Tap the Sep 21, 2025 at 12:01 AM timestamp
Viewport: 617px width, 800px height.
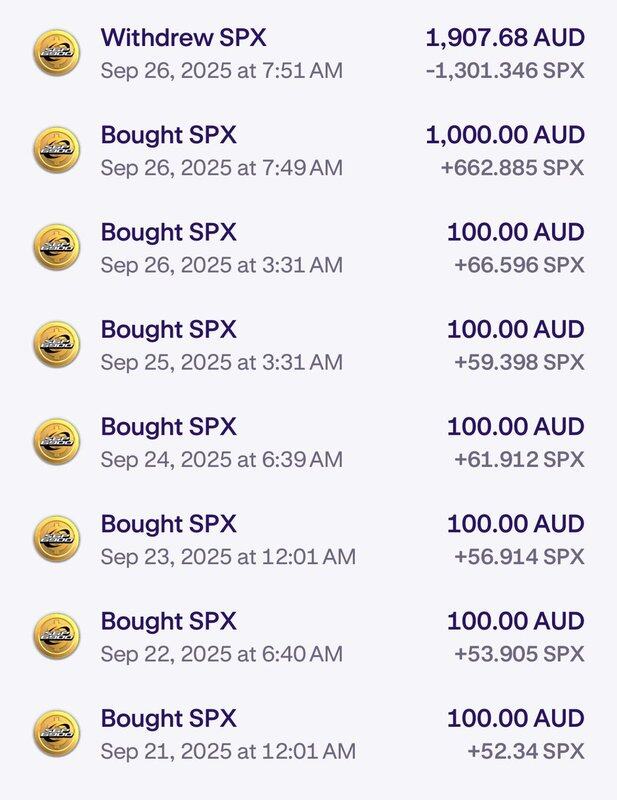coord(228,751)
